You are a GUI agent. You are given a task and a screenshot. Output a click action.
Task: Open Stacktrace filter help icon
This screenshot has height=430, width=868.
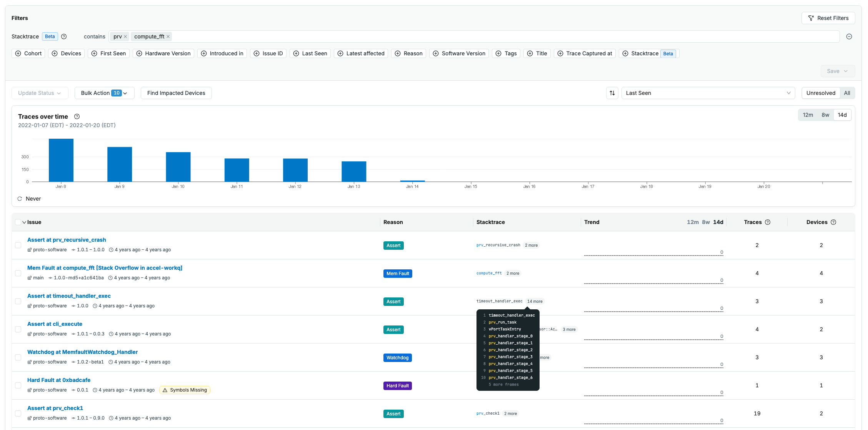pos(64,37)
